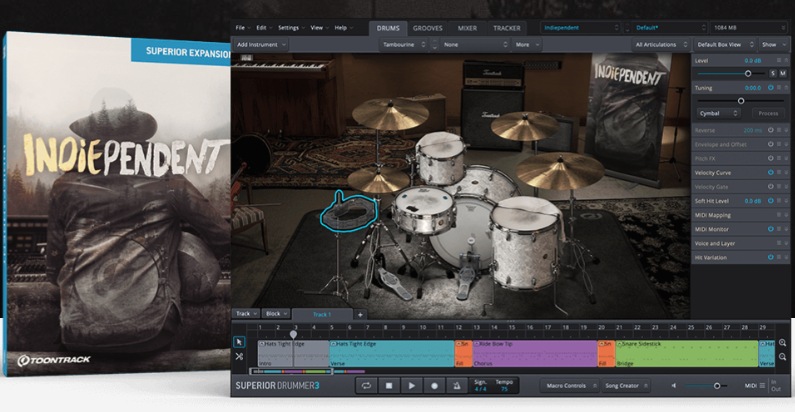This screenshot has height=412, width=795.
Task: Open the Soft Hit Level menu icon
Action: point(779,201)
